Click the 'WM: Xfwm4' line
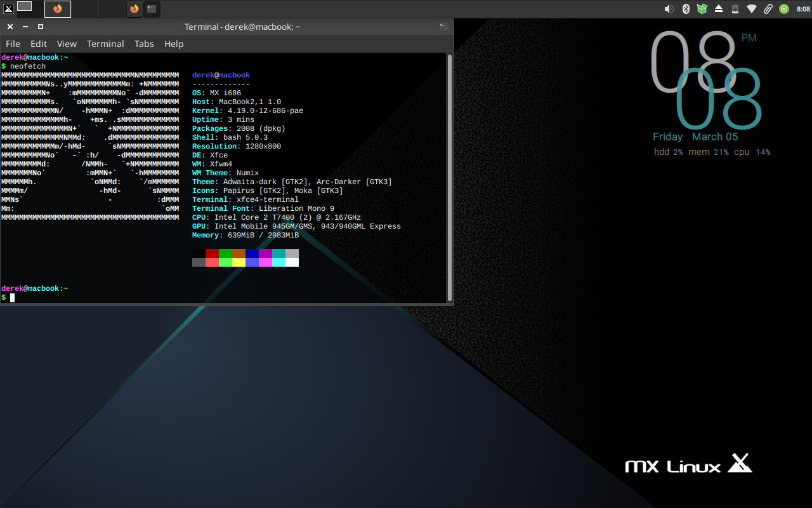This screenshot has height=508, width=812. (x=212, y=164)
